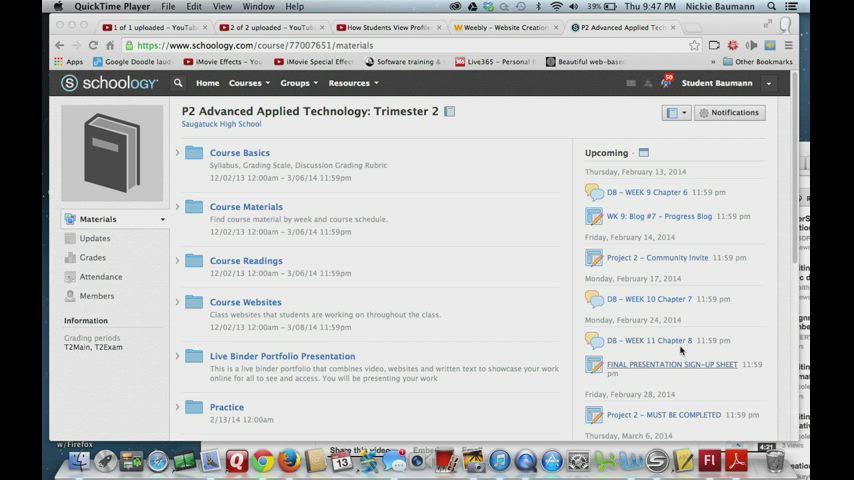Bookmark the page with the star icon
The image size is (854, 480).
(x=694, y=45)
